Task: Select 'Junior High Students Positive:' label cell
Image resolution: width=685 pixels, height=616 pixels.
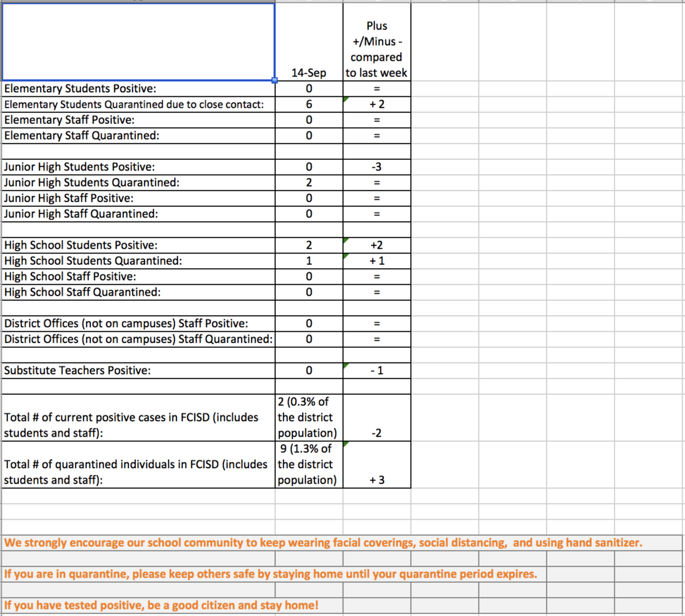Action: 138,167
